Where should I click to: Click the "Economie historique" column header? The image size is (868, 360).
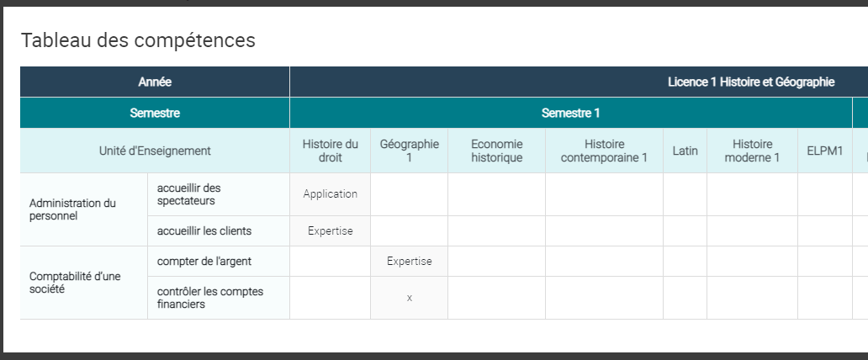tap(496, 151)
